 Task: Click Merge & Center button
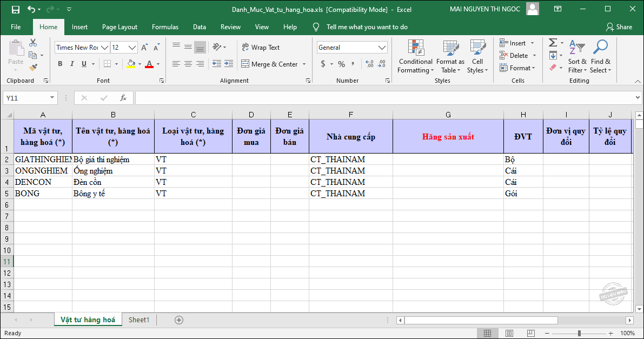(x=274, y=64)
